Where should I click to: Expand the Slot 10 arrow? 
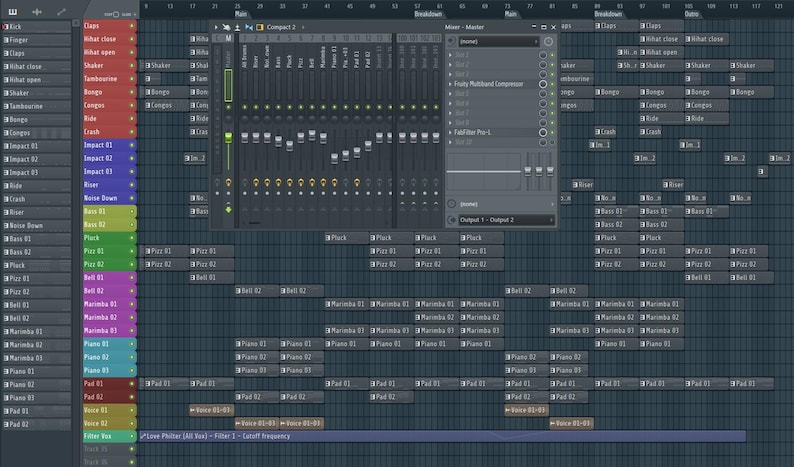450,142
